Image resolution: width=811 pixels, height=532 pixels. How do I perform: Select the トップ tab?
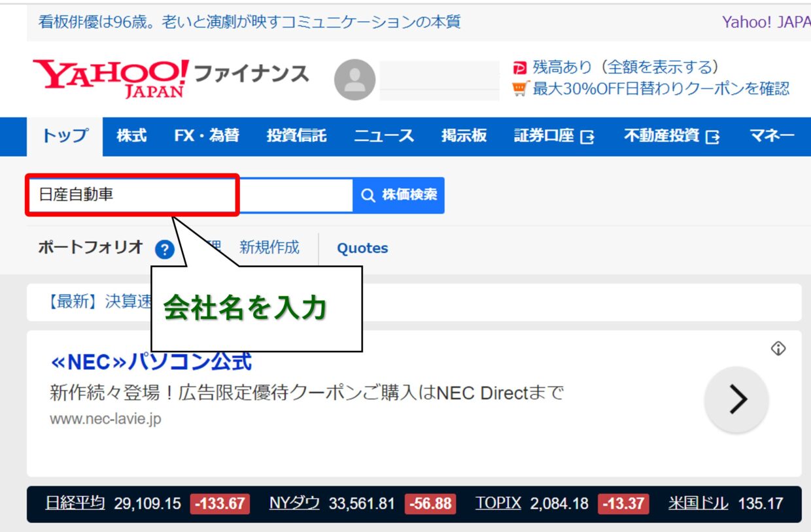(65, 136)
